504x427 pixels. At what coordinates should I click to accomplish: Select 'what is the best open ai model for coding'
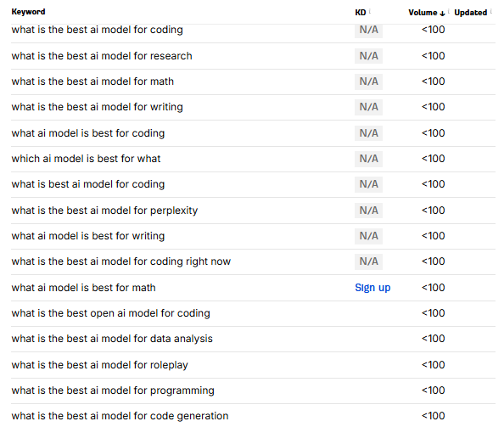110,313
